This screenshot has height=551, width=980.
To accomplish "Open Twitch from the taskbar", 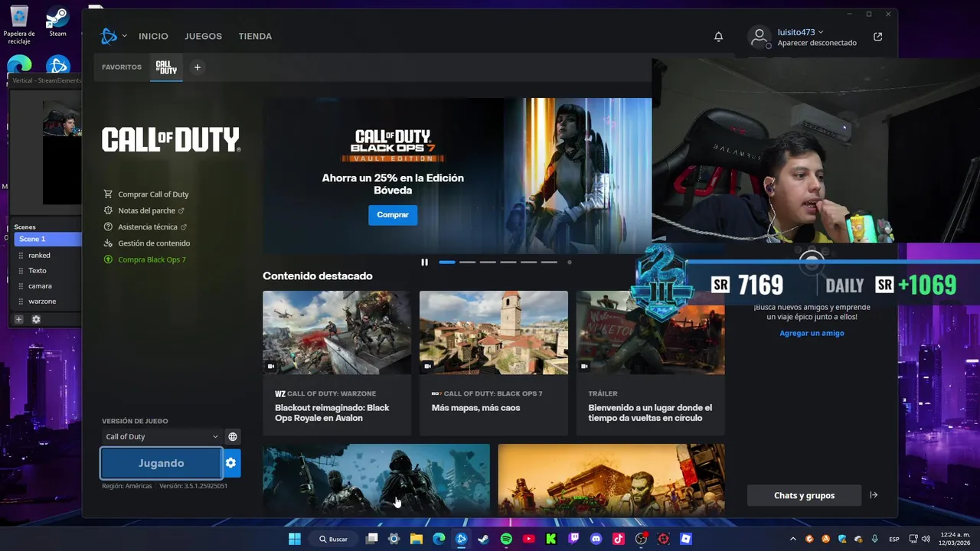I will pos(573,539).
